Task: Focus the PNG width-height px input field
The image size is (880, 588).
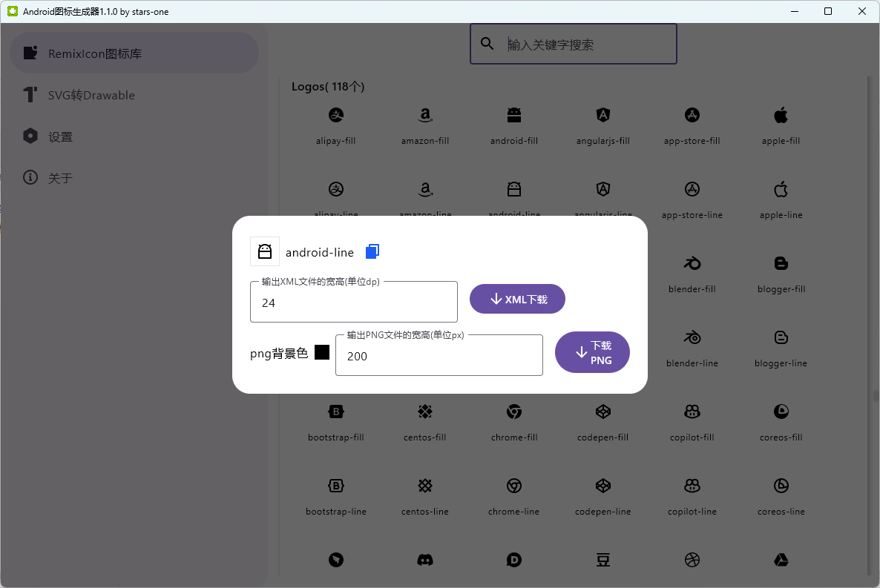Action: (439, 355)
